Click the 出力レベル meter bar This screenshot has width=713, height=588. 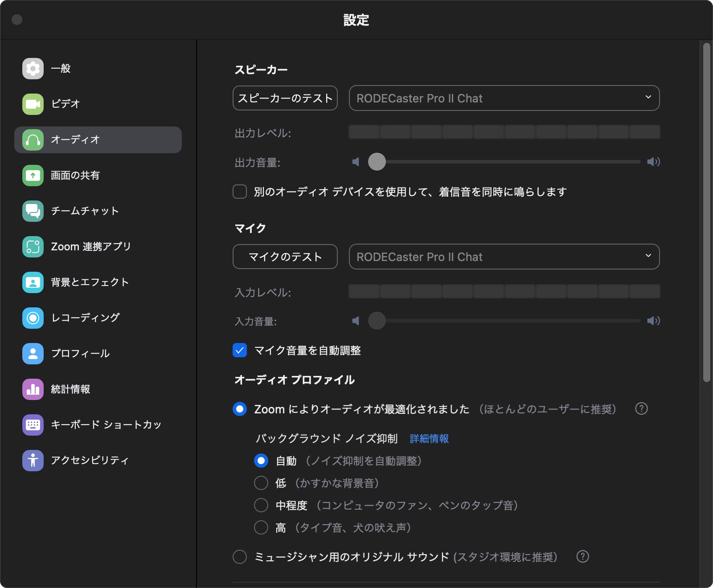(x=504, y=132)
